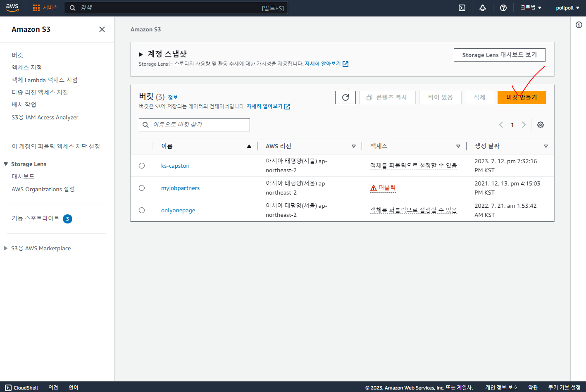Select the onlyonepage bucket radio button

[x=142, y=210]
